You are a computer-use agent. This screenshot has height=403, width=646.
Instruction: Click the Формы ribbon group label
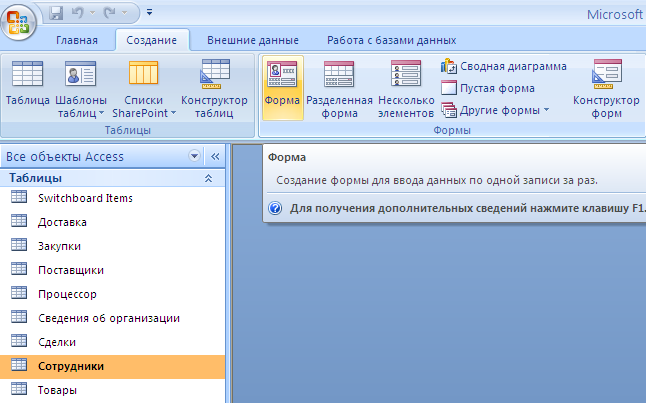pyautogui.click(x=452, y=130)
